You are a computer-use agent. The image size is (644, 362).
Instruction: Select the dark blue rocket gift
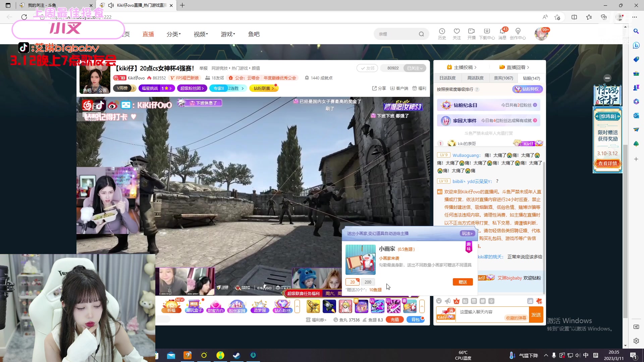(x=329, y=306)
